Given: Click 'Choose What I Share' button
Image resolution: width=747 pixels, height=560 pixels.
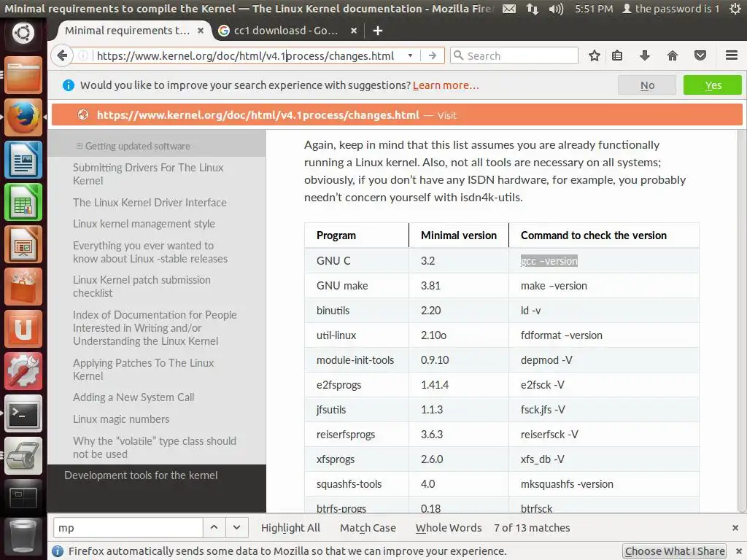Looking at the screenshot, I should (x=675, y=551).
